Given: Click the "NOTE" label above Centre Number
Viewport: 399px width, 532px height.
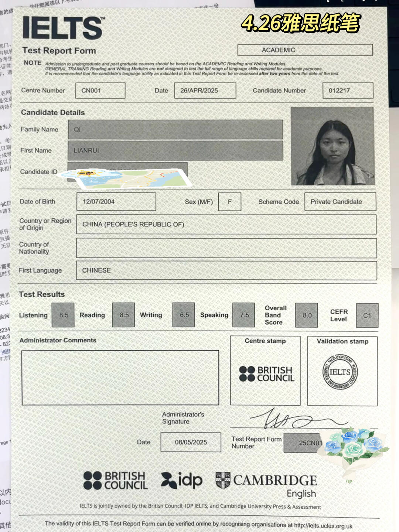Looking at the screenshot, I should (x=33, y=63).
